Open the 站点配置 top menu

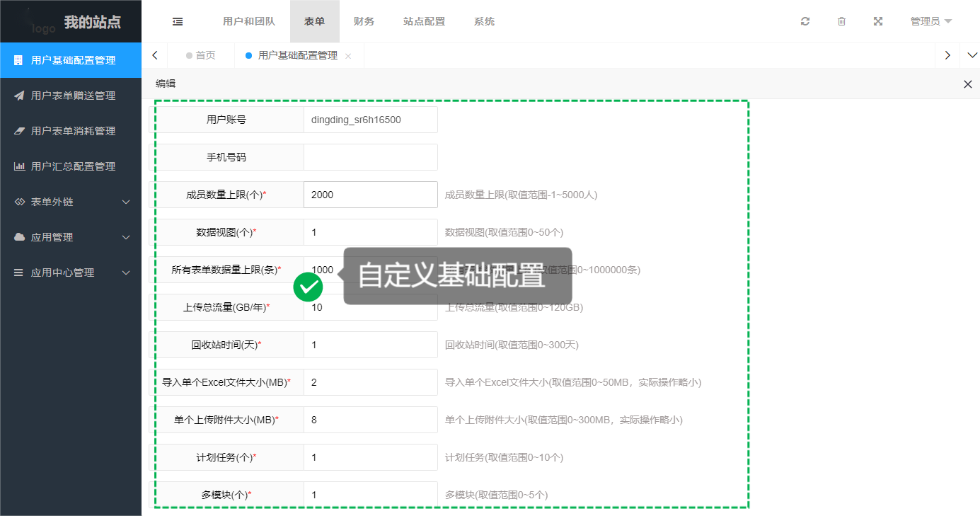coord(424,21)
